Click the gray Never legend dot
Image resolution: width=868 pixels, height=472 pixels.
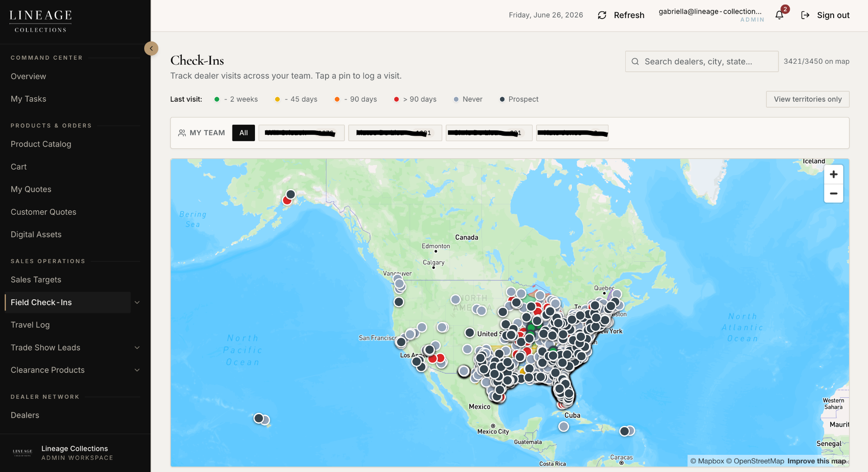click(456, 99)
